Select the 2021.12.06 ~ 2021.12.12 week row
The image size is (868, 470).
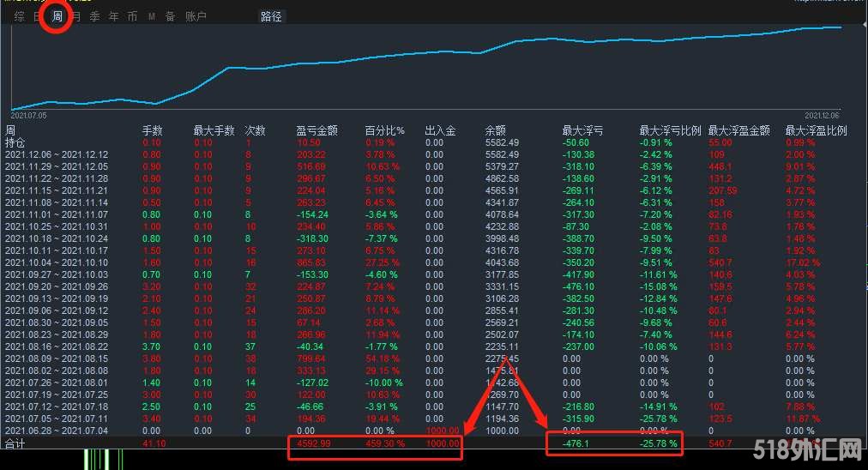[x=57, y=154]
